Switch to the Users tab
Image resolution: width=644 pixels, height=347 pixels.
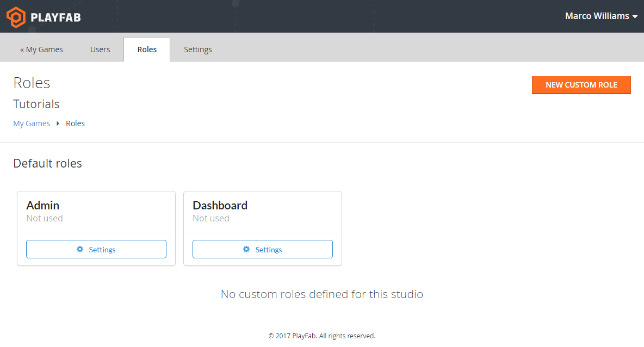click(100, 49)
